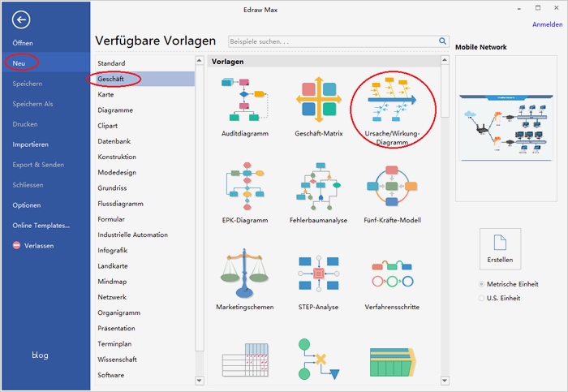Click the Mobile Network preview thumbnail
Screen dimensions: 568x392
pos(506,128)
